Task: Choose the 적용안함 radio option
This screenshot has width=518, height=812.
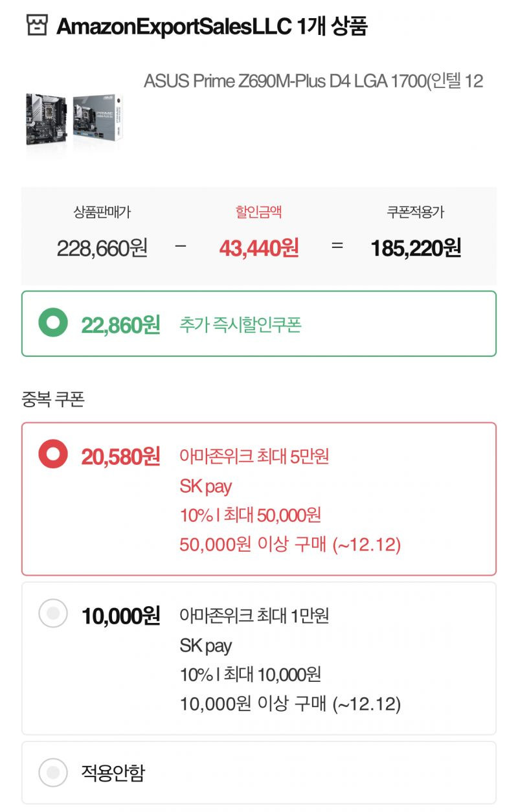Action: click(53, 773)
